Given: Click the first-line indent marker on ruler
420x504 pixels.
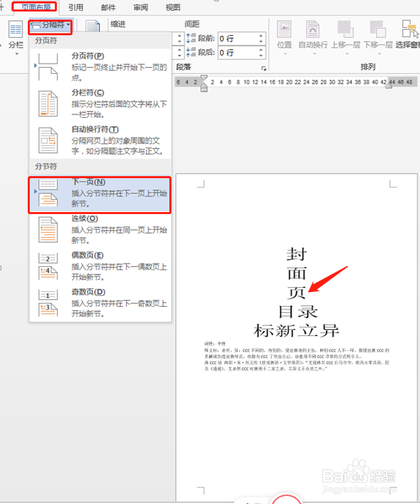Looking at the screenshot, I should coord(204,78).
